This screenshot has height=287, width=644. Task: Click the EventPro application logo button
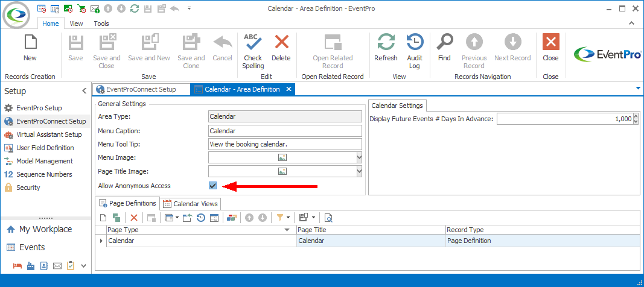tap(16, 14)
